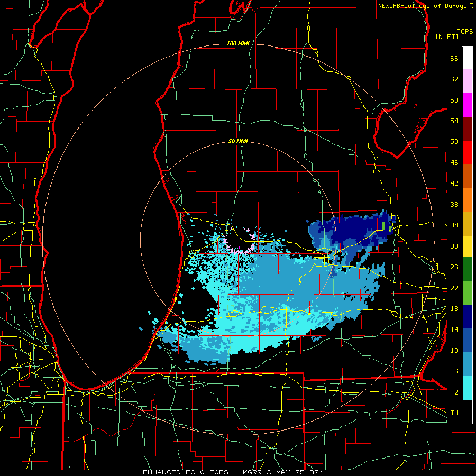Click the 100 NMI range ring label
The image size is (476, 476).
tap(238, 44)
